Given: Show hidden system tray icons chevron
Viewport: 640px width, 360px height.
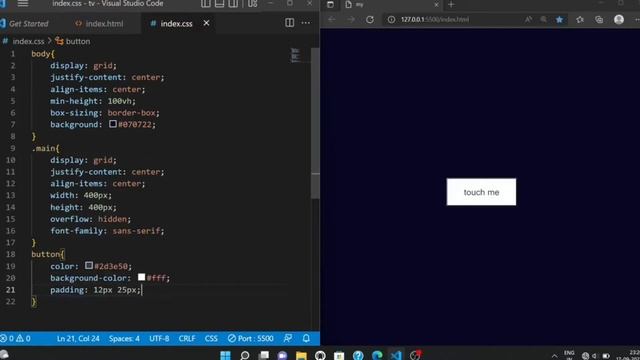Looking at the screenshot, I should [x=554, y=356].
